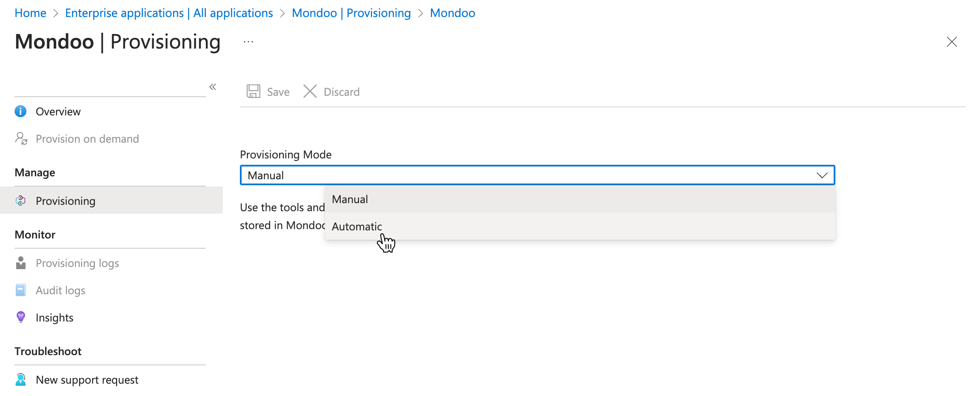
Task: Select Automatic provisioning mode
Action: (357, 226)
